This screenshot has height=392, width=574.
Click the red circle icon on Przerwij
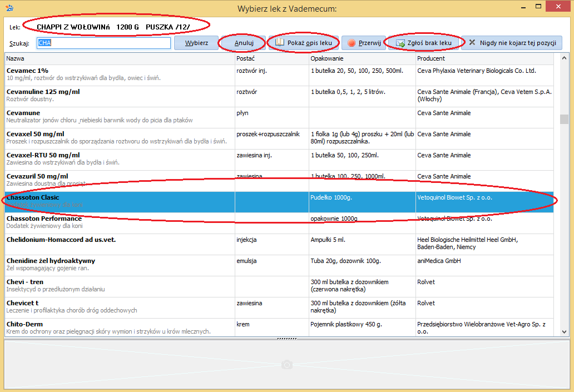coord(352,43)
